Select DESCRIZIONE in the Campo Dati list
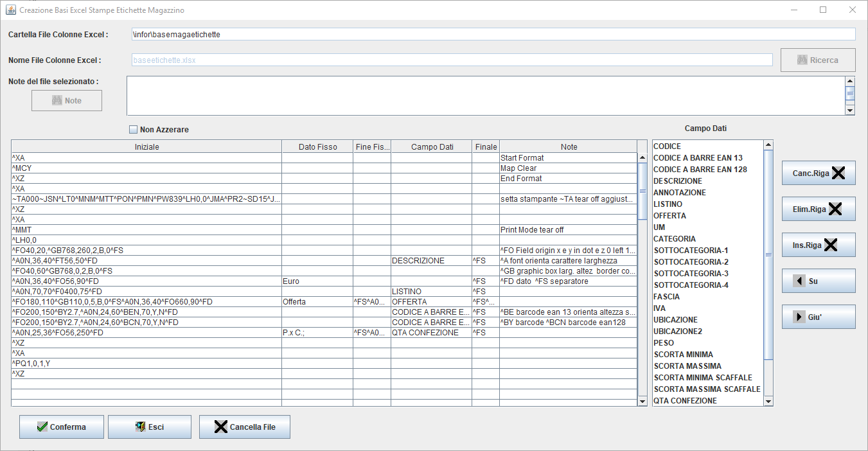 (678, 181)
